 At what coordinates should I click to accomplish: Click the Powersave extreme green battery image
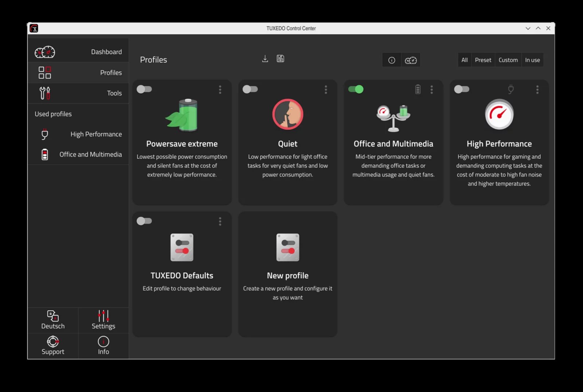click(x=182, y=115)
